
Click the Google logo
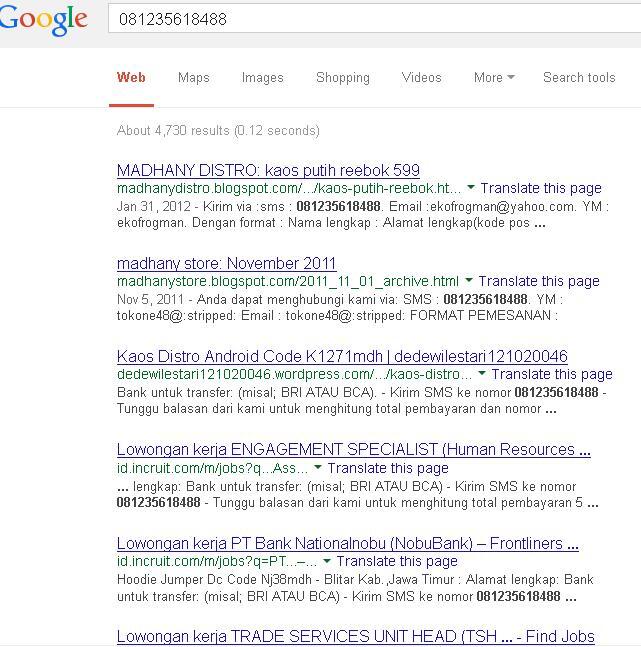[x=43, y=20]
